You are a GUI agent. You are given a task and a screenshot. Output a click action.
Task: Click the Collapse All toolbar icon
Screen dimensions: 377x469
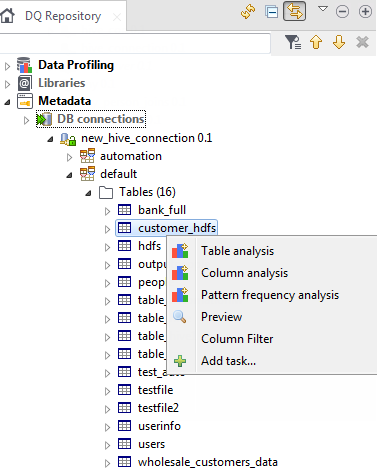pos(272,12)
